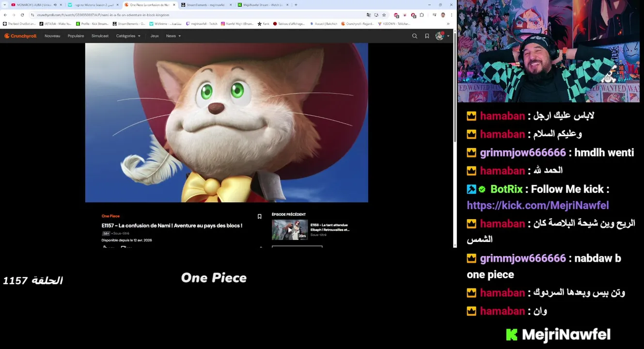The height and width of the screenshot is (349, 644).
Task: Go forward in browser history
Action: pyautogui.click(x=14, y=15)
